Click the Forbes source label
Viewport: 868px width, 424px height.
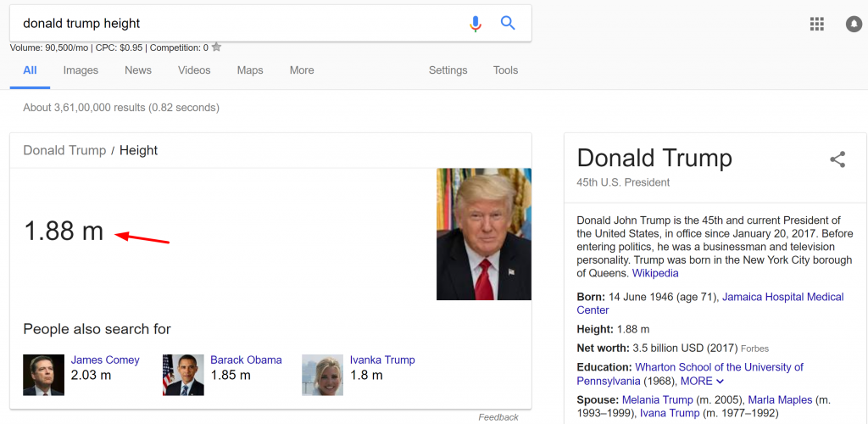pyautogui.click(x=754, y=349)
